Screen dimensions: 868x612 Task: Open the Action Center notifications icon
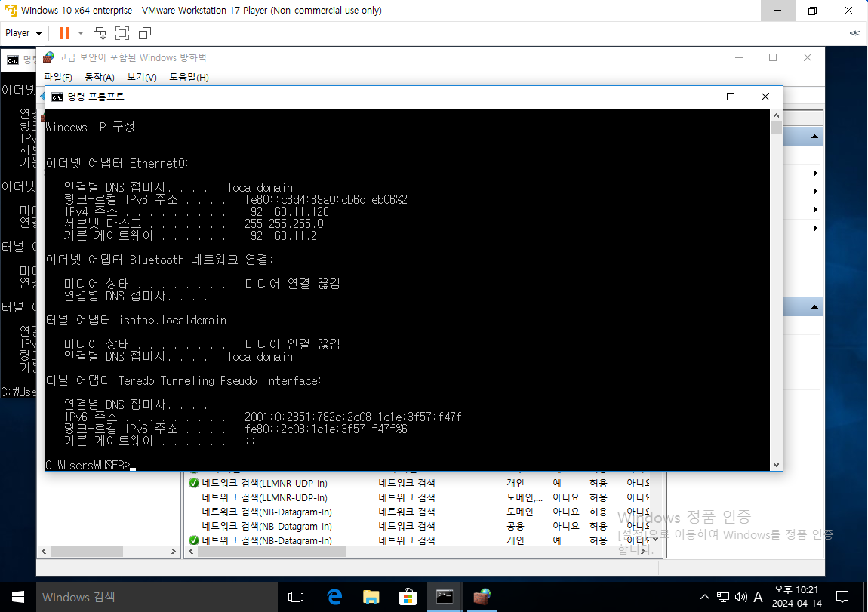coord(842,597)
